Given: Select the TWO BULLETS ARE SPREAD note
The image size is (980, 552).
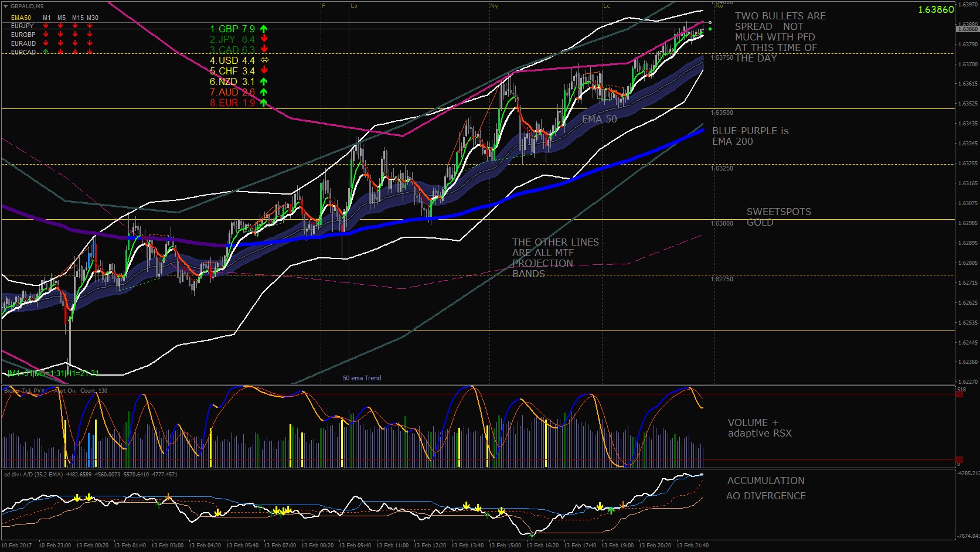Looking at the screenshot, I should point(780,37).
